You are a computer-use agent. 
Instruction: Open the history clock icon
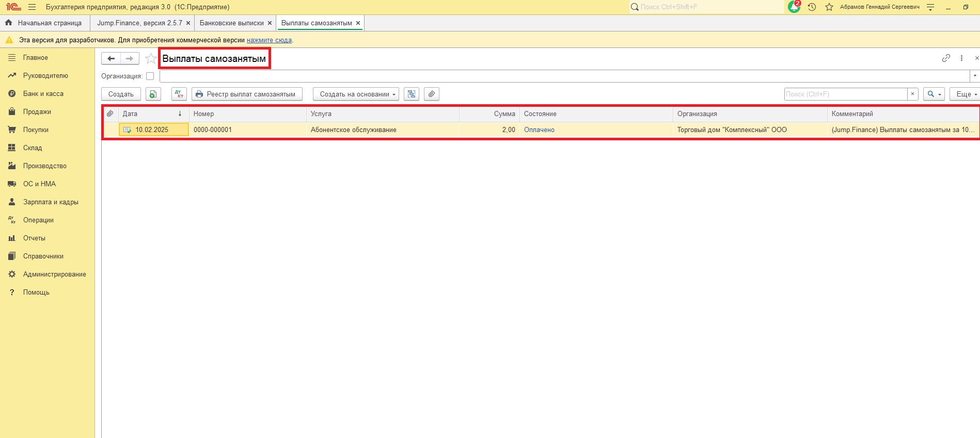[812, 7]
